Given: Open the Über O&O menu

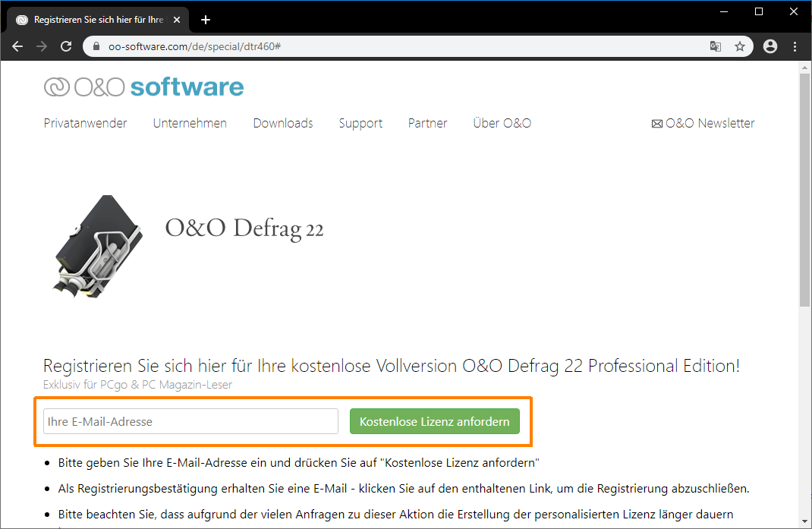Looking at the screenshot, I should point(502,123).
